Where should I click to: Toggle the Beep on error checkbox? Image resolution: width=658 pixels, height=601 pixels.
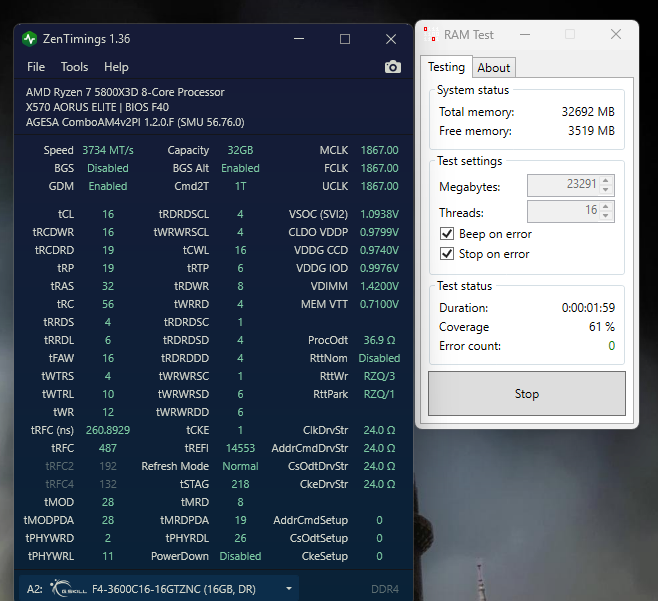pyautogui.click(x=447, y=234)
